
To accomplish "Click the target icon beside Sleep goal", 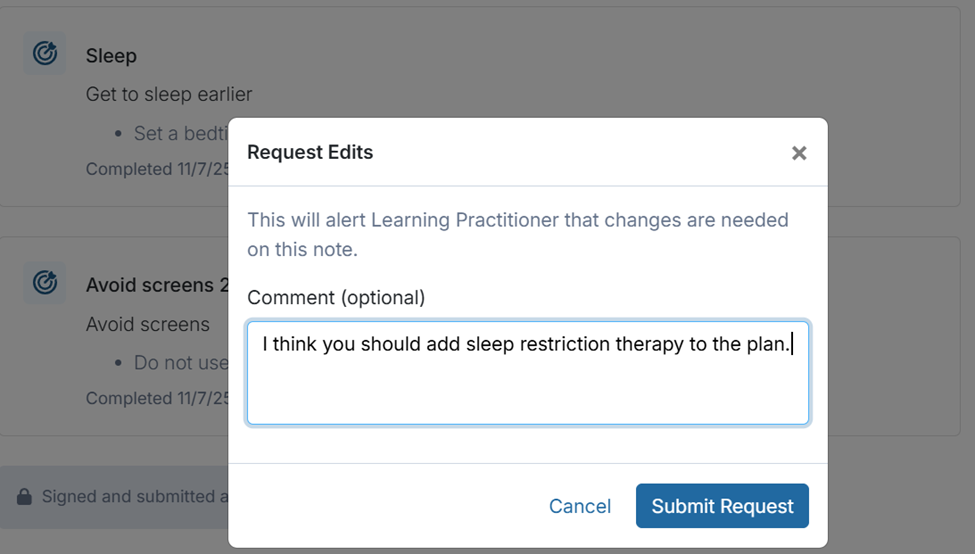I will 44,53.
